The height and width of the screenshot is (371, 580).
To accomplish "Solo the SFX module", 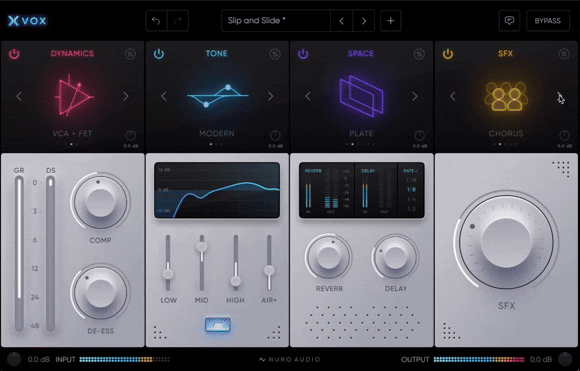I will 563,54.
